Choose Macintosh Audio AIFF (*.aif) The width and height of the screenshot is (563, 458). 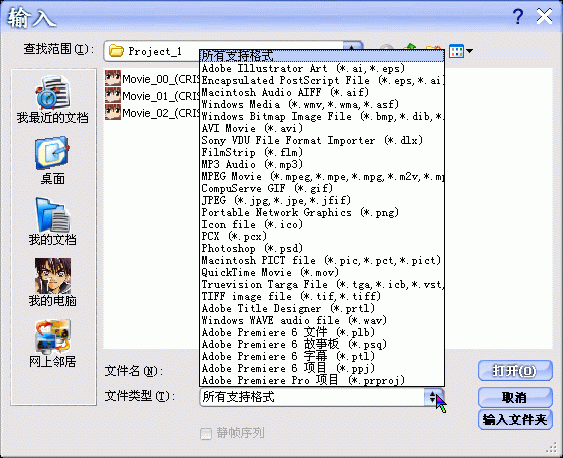click(x=322, y=92)
